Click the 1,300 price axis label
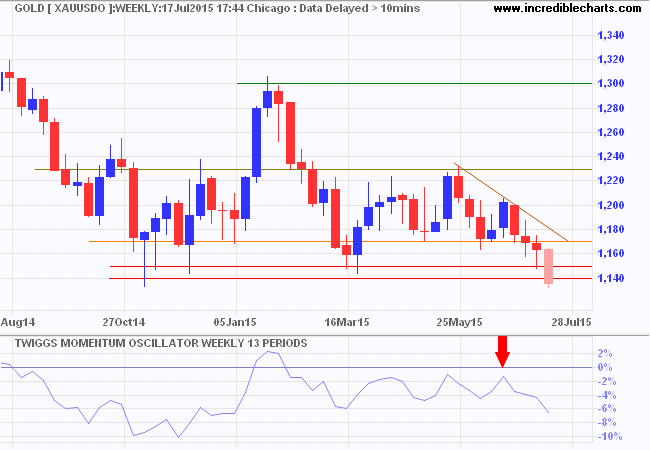 610,84
